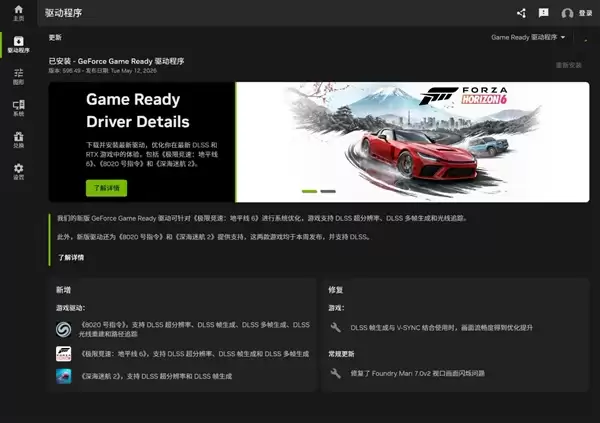Click the user avatar login icon
Screen dimensions: 600x423
click(x=567, y=13)
